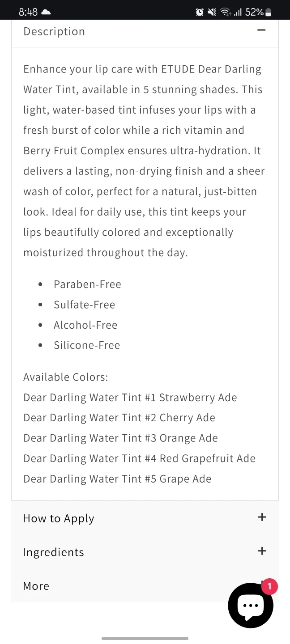
Task: Tap the cellular signal bars icon
Action: tap(238, 12)
